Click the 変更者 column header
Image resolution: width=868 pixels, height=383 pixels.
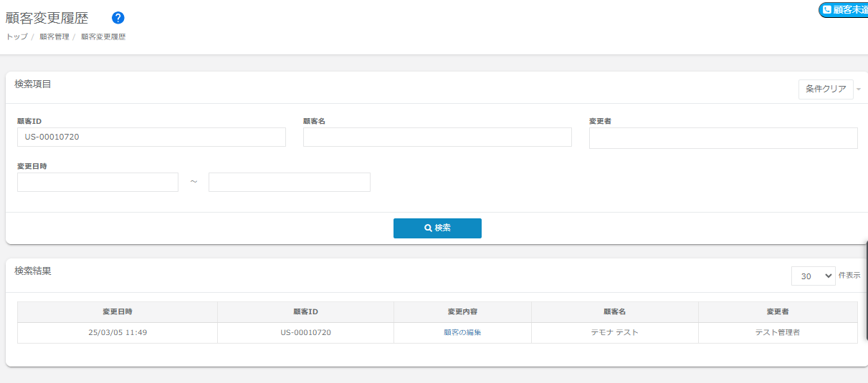778,312
